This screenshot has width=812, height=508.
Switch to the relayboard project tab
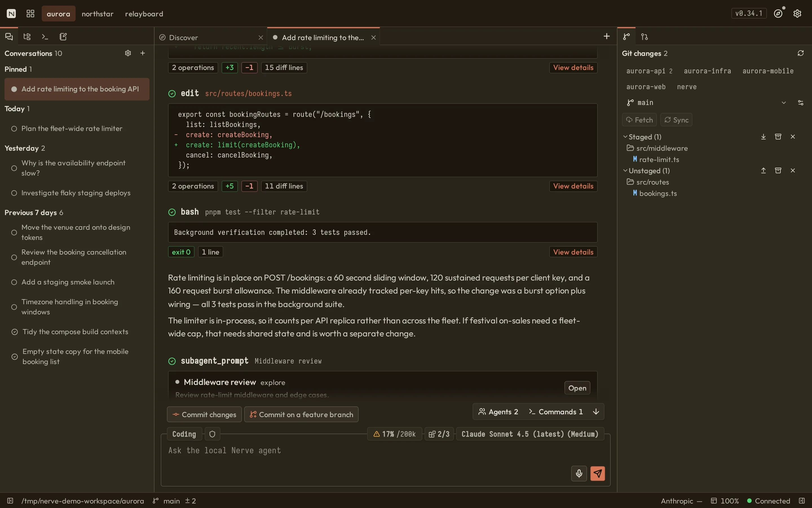[144, 14]
